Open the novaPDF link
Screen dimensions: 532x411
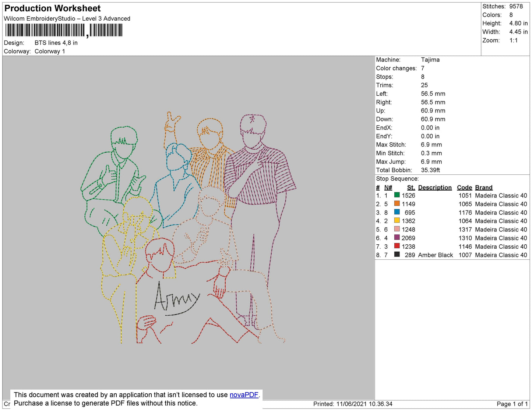click(x=244, y=395)
